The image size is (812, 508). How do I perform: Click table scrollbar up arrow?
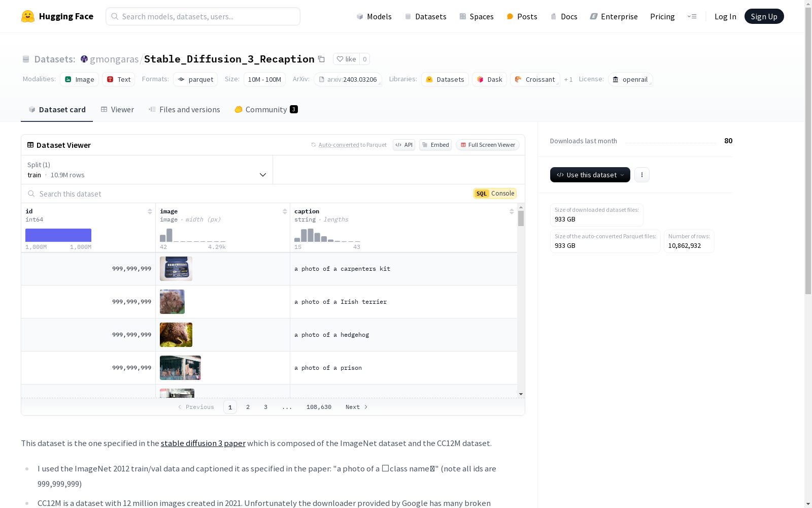521,207
